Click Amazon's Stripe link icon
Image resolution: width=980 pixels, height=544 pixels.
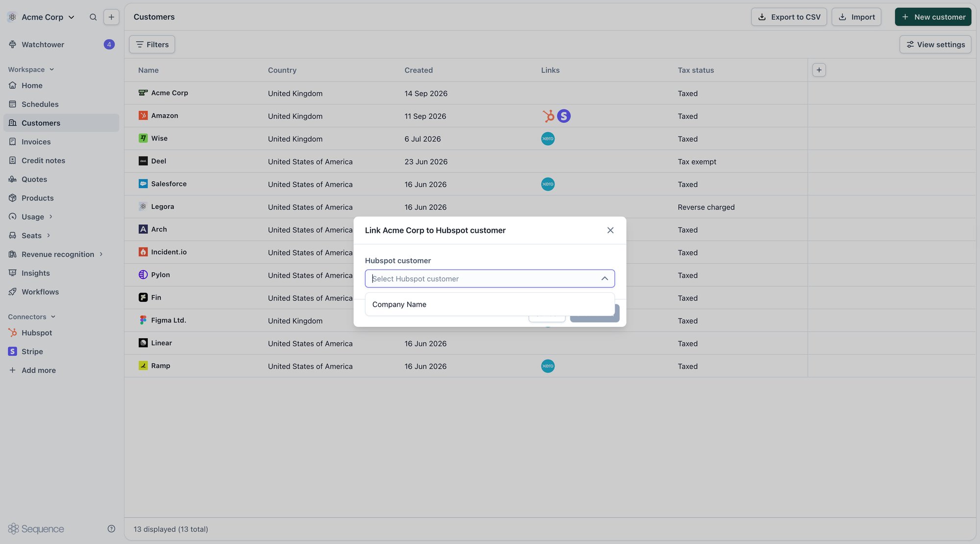[564, 116]
